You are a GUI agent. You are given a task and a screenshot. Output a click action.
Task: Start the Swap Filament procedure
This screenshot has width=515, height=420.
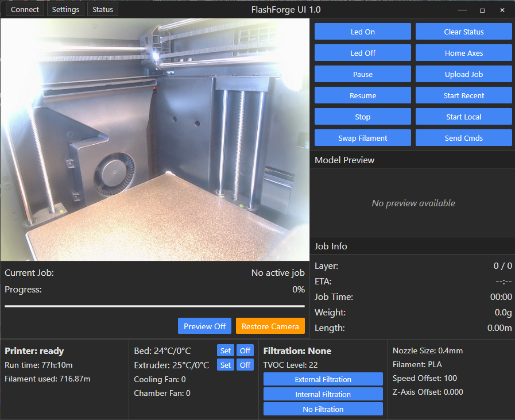click(363, 138)
